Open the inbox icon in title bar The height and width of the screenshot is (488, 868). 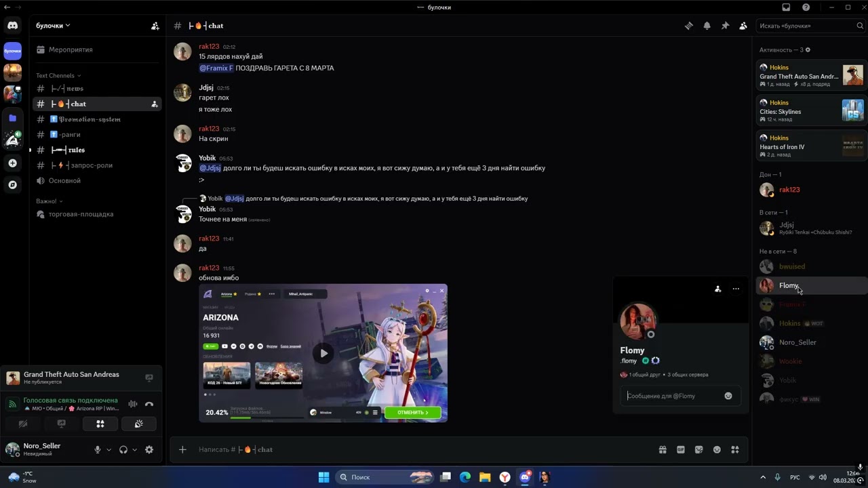point(786,7)
